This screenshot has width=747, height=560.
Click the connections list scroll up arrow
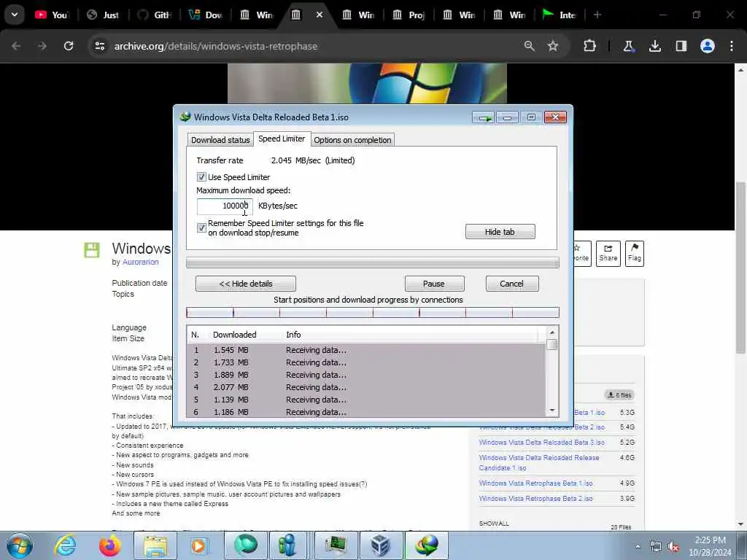[552, 332]
